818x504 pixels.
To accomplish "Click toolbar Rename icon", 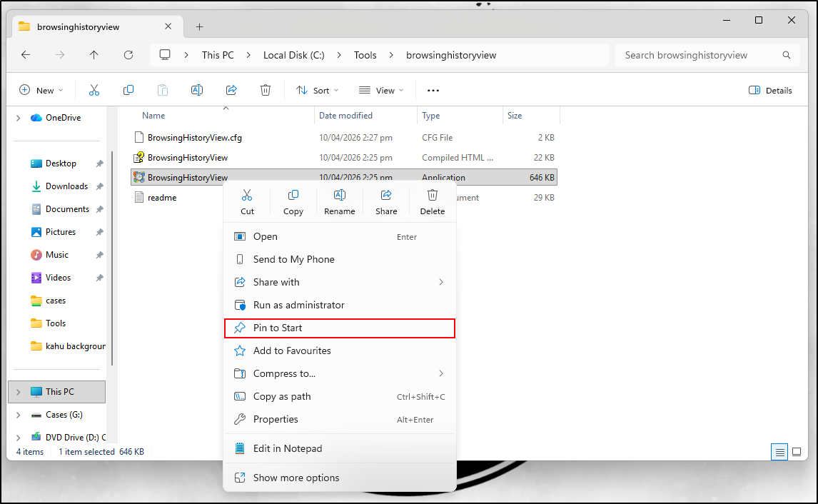I will [x=197, y=90].
